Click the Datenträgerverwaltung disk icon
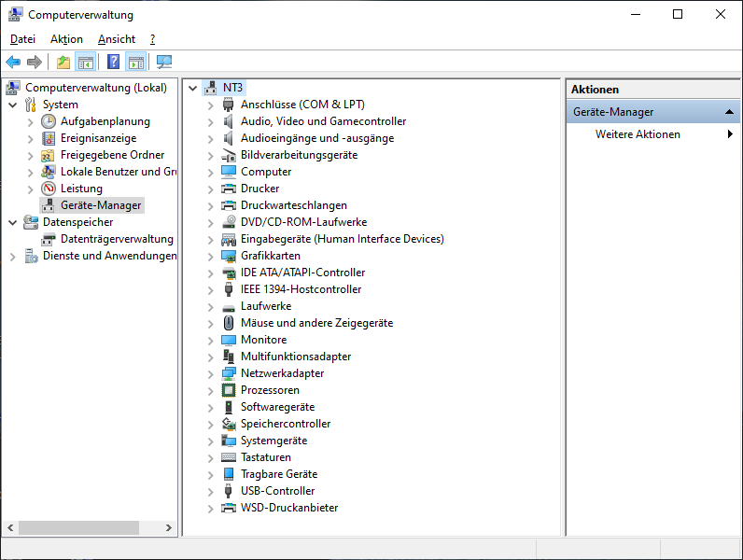This screenshot has width=743, height=560. (x=49, y=239)
